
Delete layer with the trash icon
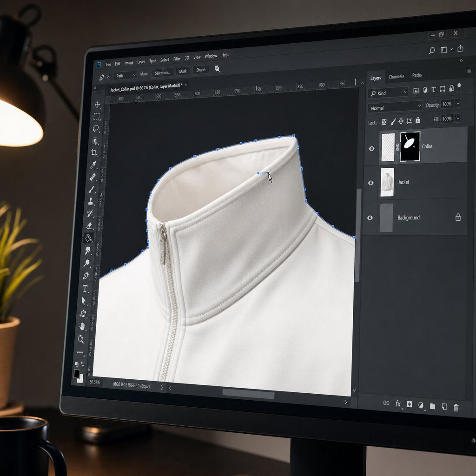pos(456,407)
